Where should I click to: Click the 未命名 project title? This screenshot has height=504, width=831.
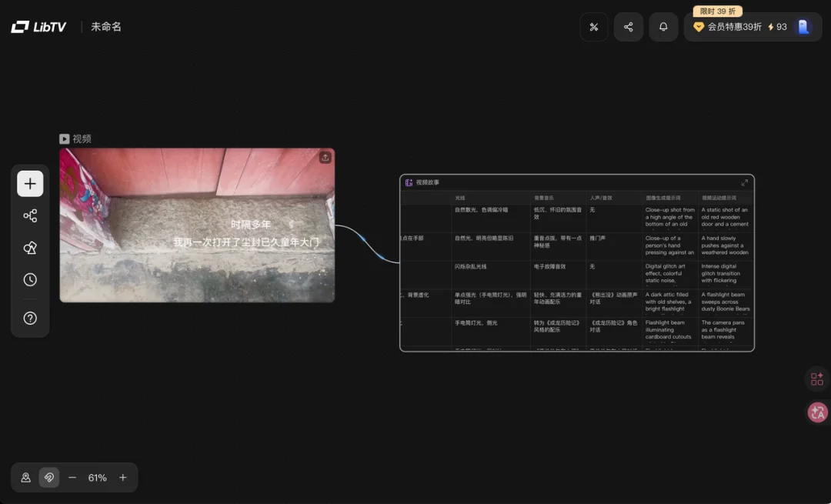pyautogui.click(x=106, y=27)
